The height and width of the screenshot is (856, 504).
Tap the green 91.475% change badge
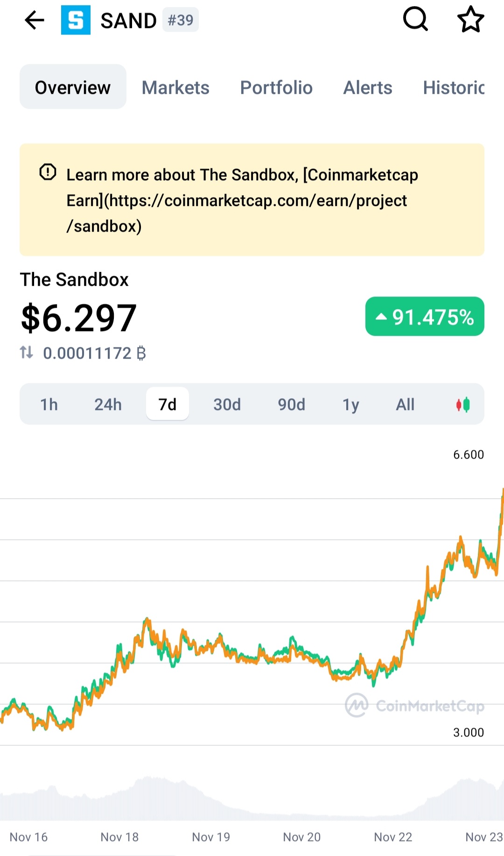coord(425,317)
